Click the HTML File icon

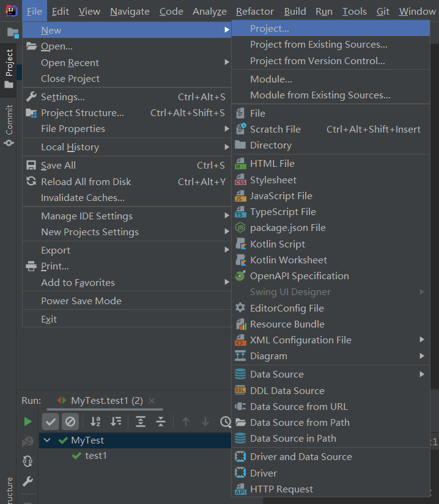coord(240,164)
